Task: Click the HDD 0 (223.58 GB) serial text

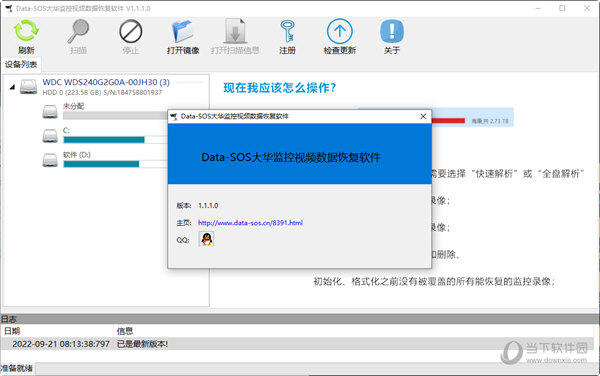Action: 102,92
